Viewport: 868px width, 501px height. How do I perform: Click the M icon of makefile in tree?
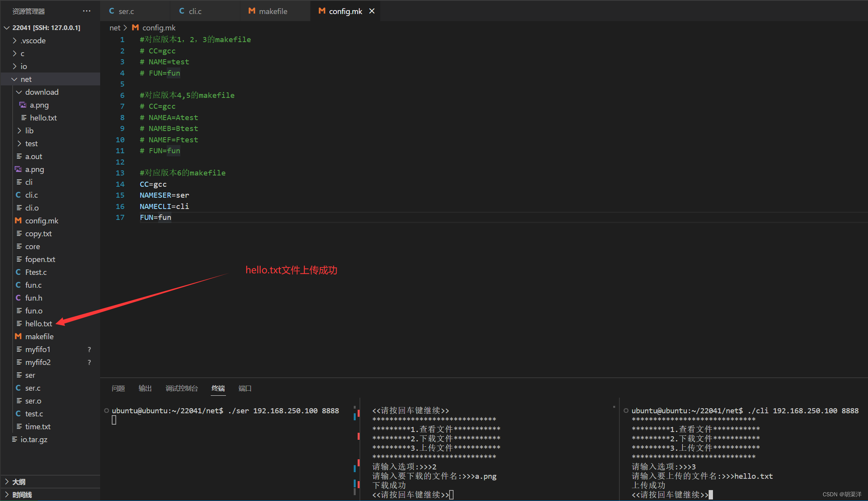tap(18, 336)
